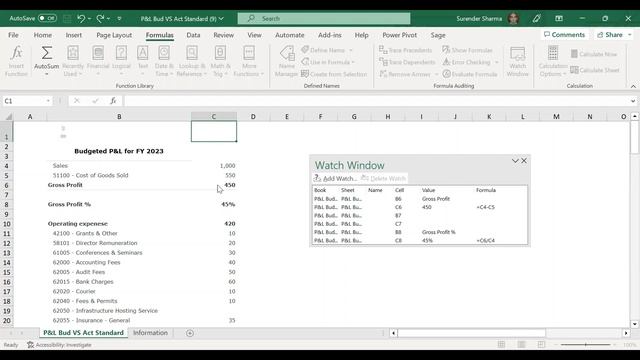Open Math & Trig functions
Screen dimensions: 640x360
coord(221,61)
